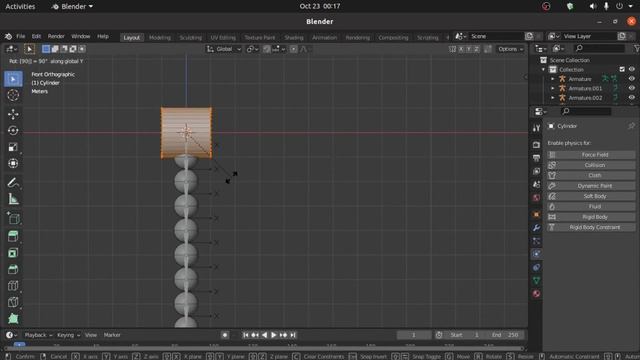Activate the Move tool
Viewport: 640px width, 360px height.
[x=13, y=114]
